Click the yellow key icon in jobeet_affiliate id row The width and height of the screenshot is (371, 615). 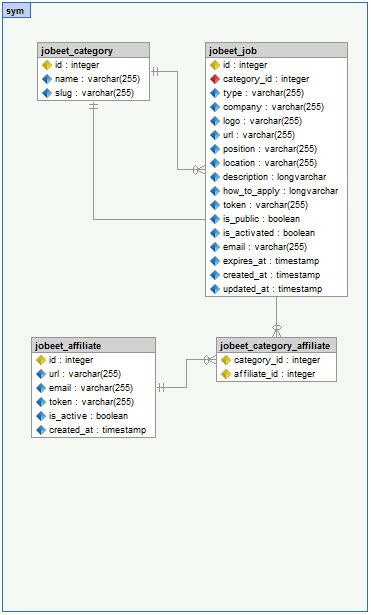tap(41, 360)
